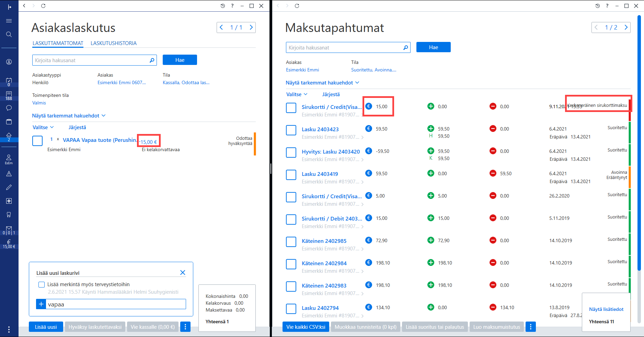This screenshot has height=337, width=644.
Task: Open the Valitse dropdown in Asiakaslaskutus
Action: (43, 127)
